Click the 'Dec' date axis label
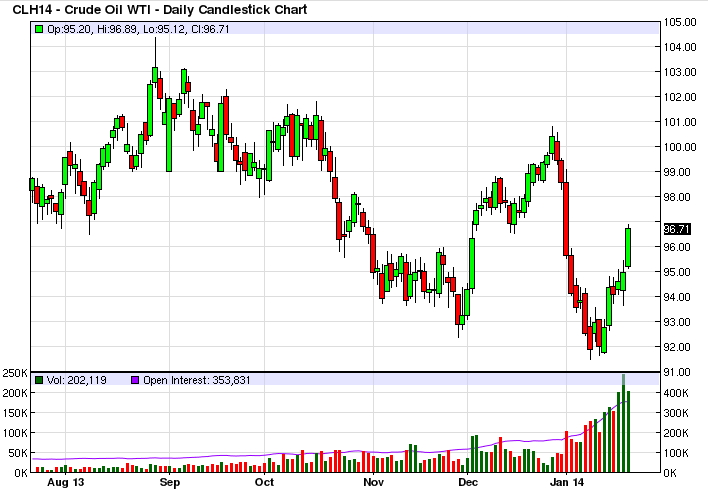 (468, 482)
